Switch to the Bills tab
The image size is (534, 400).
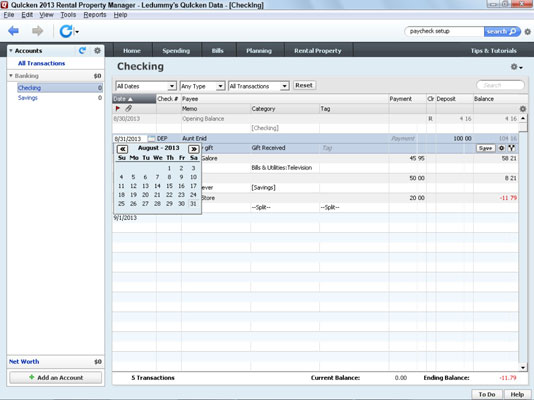(x=218, y=51)
